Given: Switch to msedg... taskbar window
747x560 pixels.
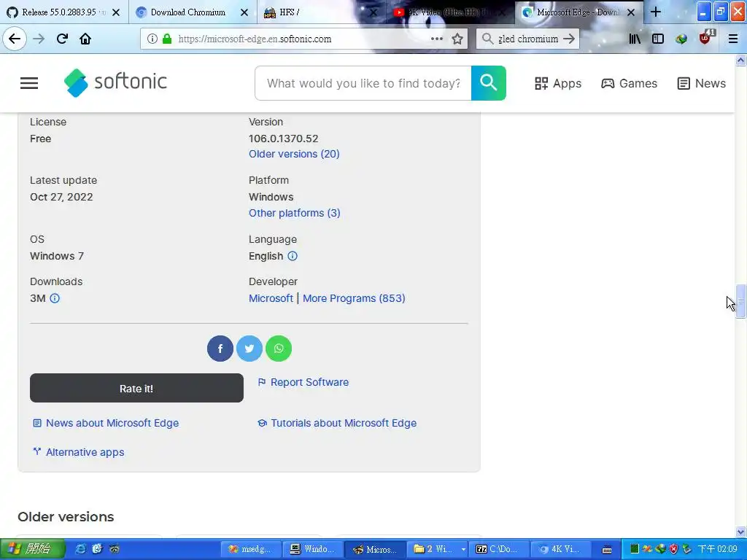Looking at the screenshot, I should tap(251, 549).
